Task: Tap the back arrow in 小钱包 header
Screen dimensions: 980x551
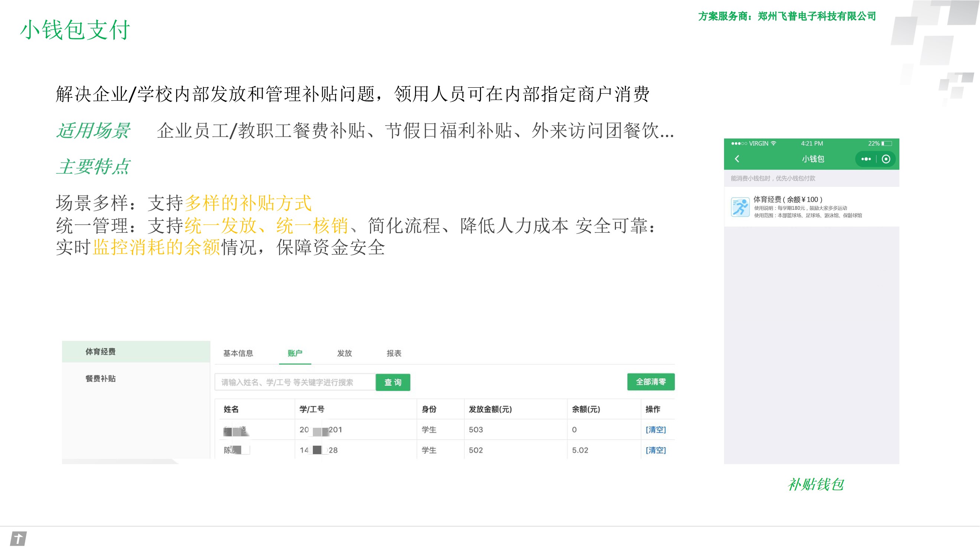Action: [737, 159]
